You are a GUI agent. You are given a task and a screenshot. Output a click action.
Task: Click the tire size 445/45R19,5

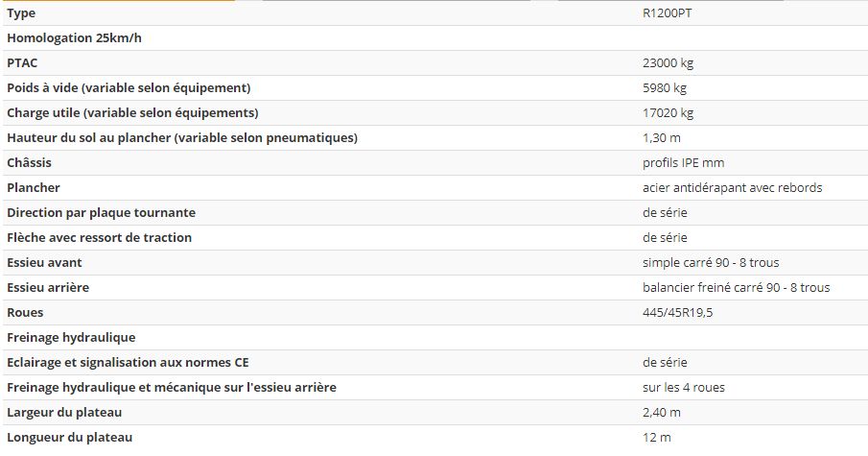click(679, 313)
